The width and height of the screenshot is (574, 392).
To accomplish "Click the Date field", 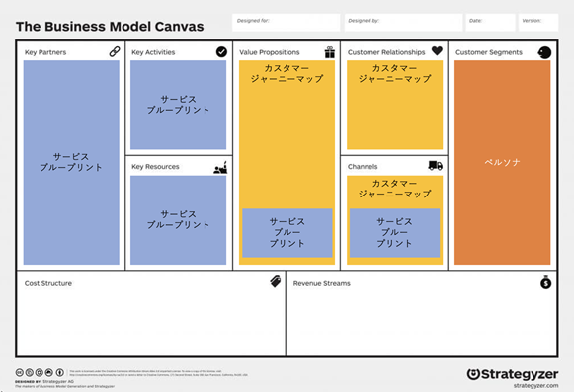I will pyautogui.click(x=491, y=23).
